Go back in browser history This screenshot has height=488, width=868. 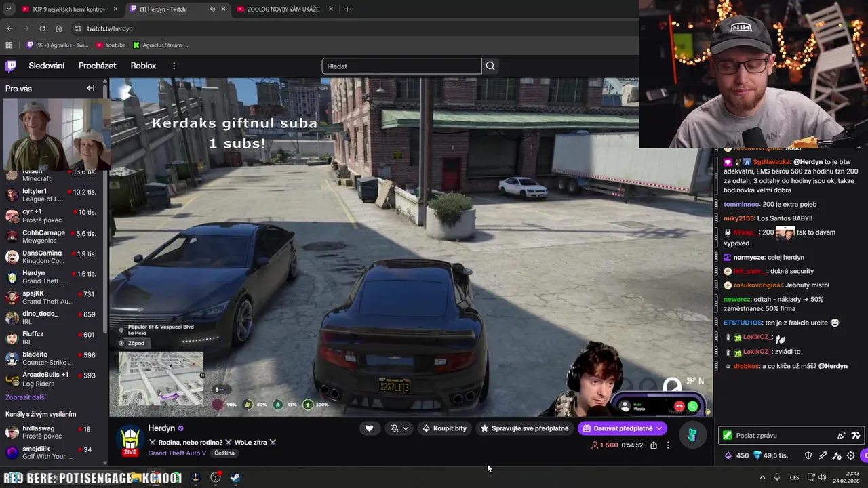[9, 28]
